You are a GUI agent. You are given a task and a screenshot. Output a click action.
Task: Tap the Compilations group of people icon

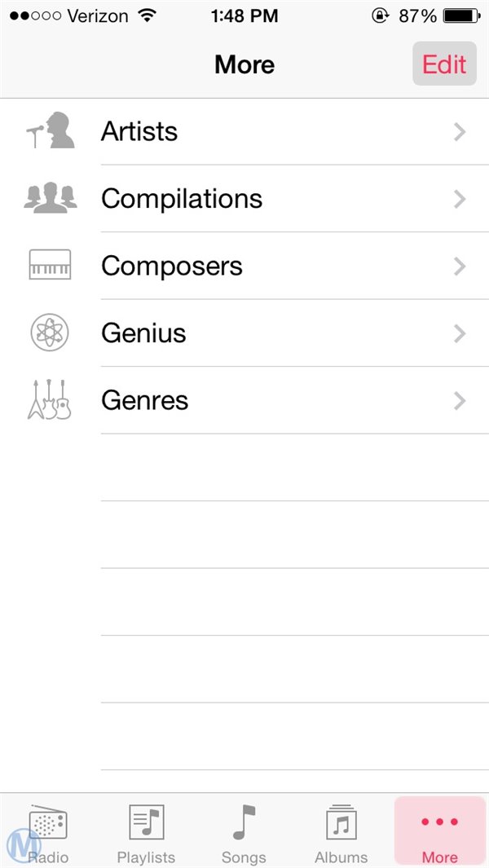pos(50,198)
